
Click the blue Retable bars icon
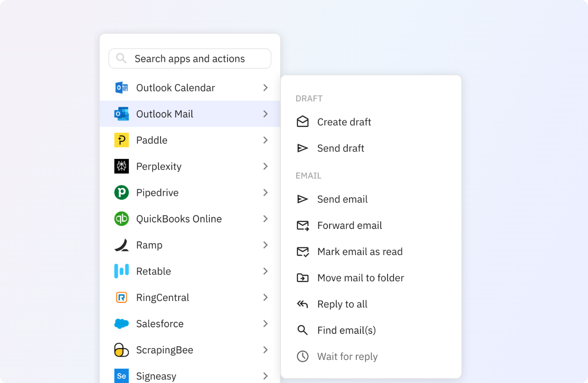click(x=121, y=271)
